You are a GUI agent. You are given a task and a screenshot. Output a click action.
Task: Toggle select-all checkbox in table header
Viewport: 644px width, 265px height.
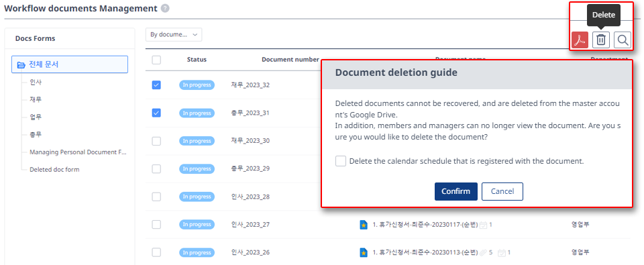tap(156, 60)
